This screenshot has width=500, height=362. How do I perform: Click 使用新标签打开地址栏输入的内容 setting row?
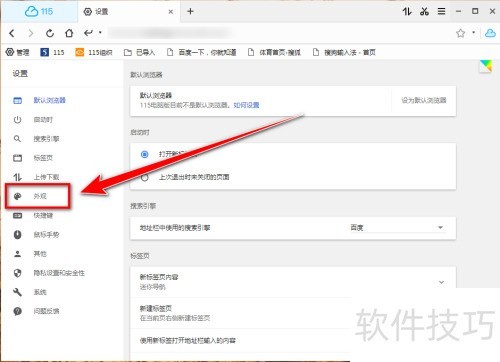(x=240, y=341)
